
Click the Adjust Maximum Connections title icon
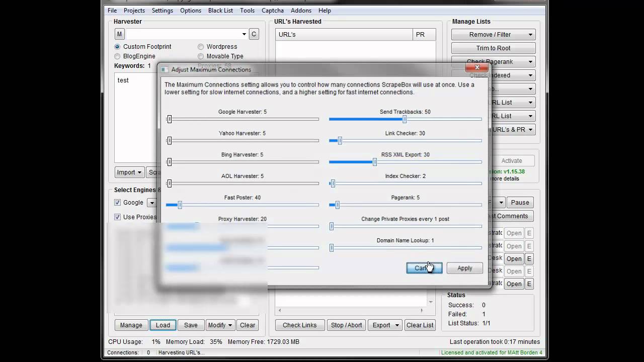pos(165,69)
